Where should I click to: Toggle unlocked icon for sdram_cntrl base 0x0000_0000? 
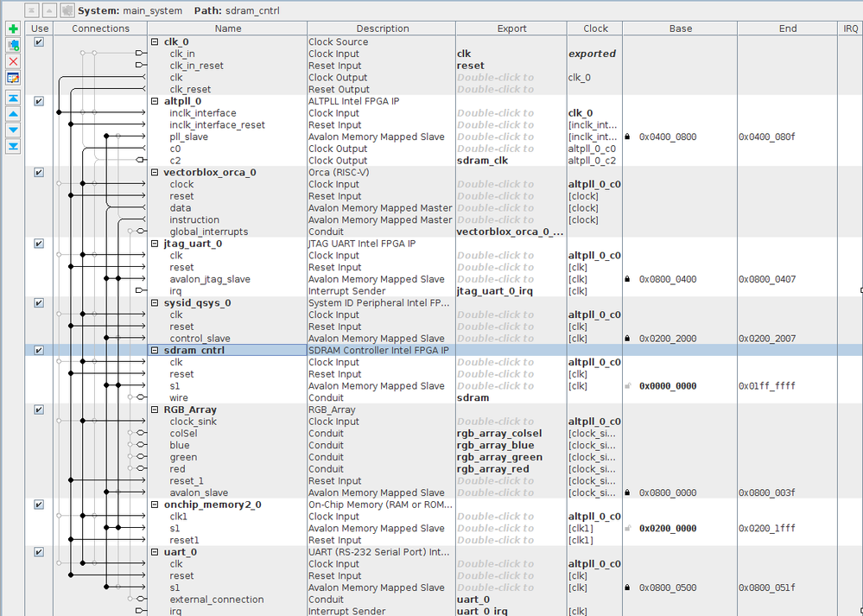coord(627,386)
